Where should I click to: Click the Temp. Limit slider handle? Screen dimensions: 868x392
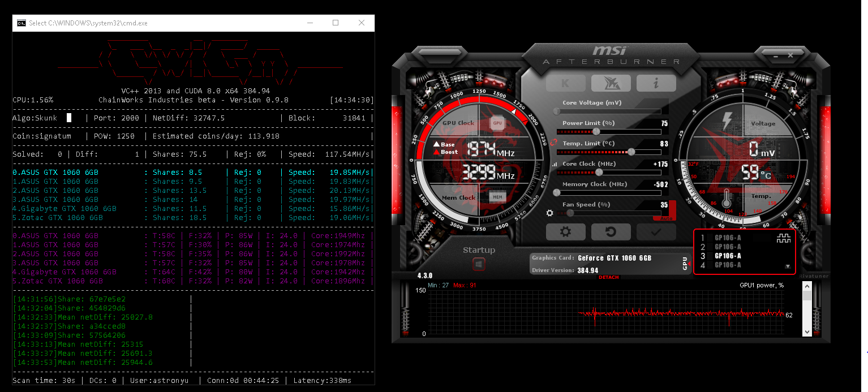click(x=631, y=152)
